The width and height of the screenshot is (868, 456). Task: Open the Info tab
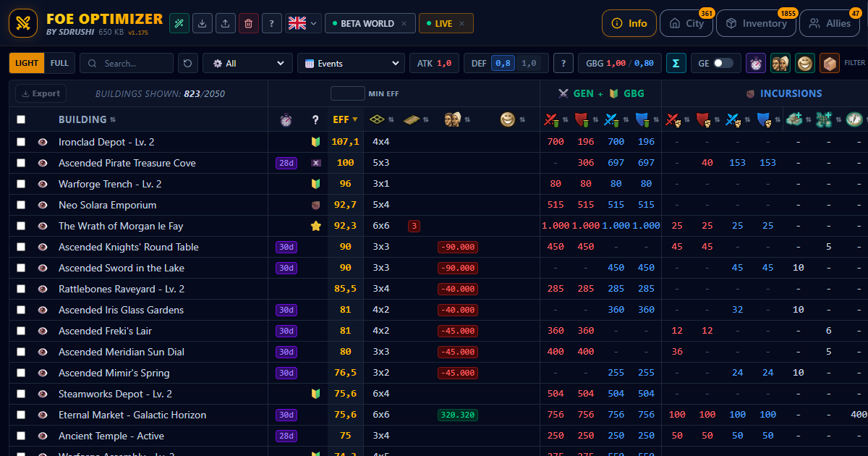point(629,23)
